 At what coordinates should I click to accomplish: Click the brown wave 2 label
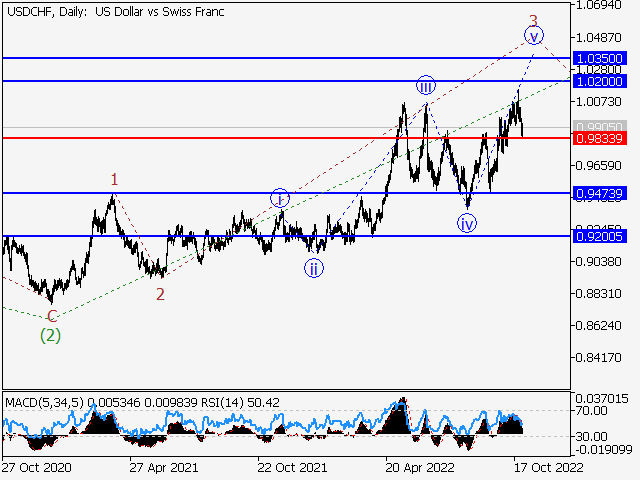(160, 294)
